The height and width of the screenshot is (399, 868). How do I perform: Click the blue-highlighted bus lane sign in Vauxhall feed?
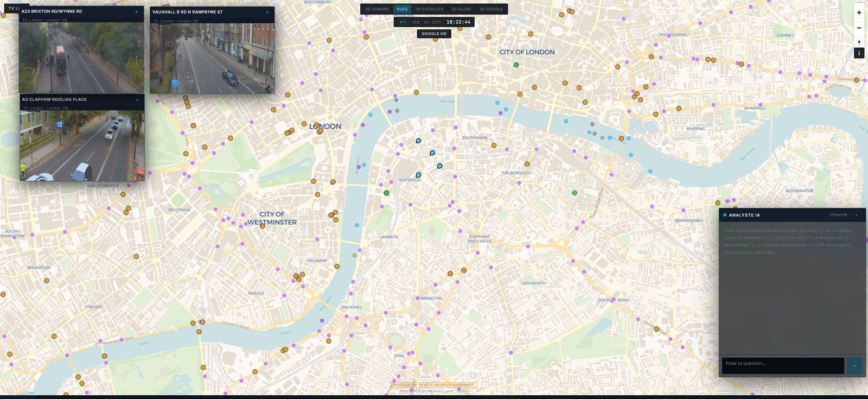[x=175, y=83]
